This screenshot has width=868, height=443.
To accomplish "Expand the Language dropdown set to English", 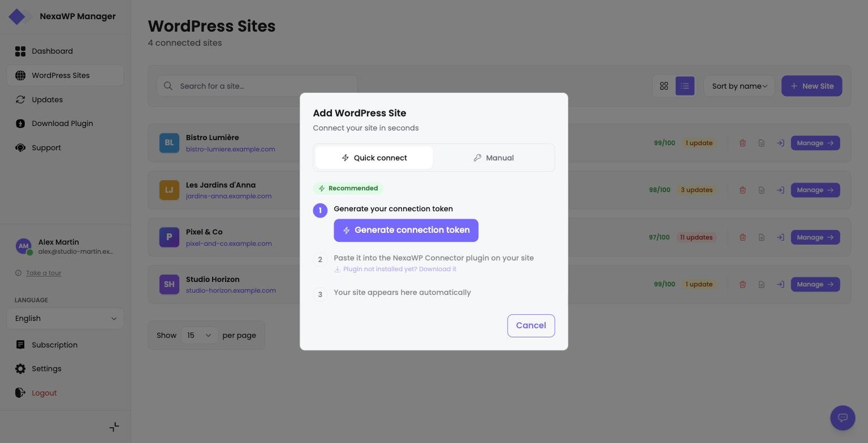I will (x=66, y=318).
